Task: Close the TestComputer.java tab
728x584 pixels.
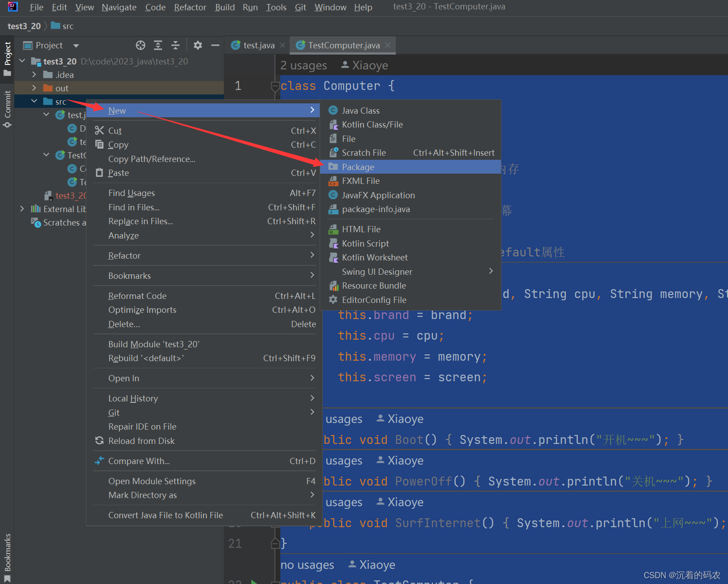Action: 388,45
